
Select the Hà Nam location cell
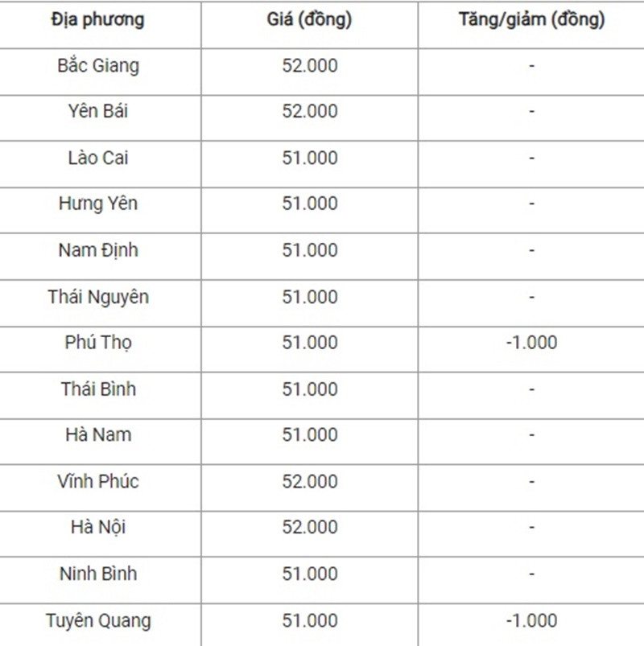pyautogui.click(x=98, y=434)
